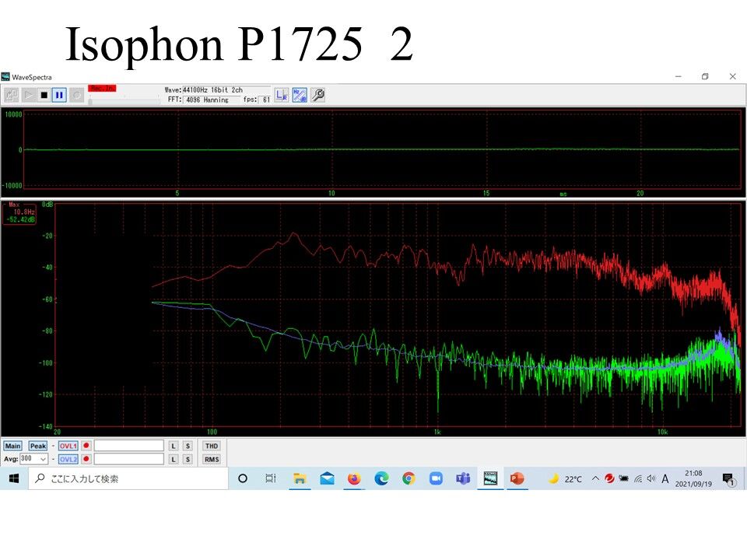Maximize or restore the WaveSpectra window
The height and width of the screenshot is (560, 747).
[705, 76]
